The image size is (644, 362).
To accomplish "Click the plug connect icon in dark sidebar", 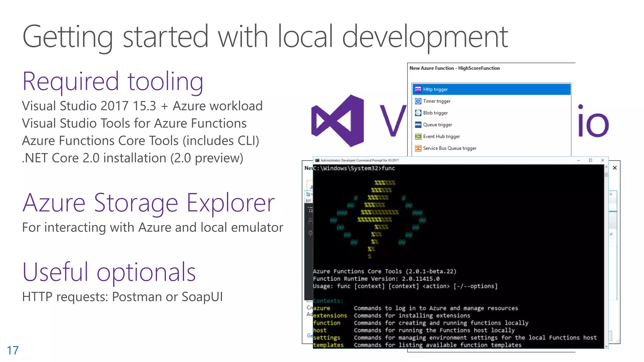I will pyautogui.click(x=310, y=233).
